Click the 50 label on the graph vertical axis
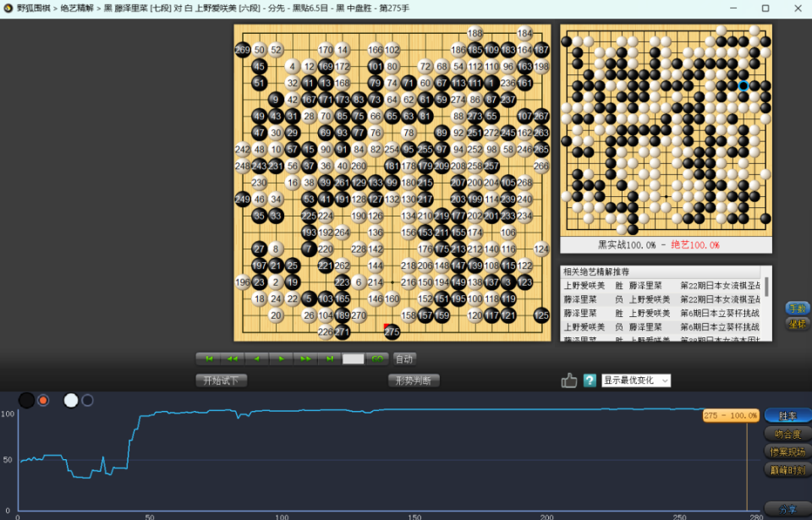Image resolution: width=812 pixels, height=520 pixels. coord(8,460)
